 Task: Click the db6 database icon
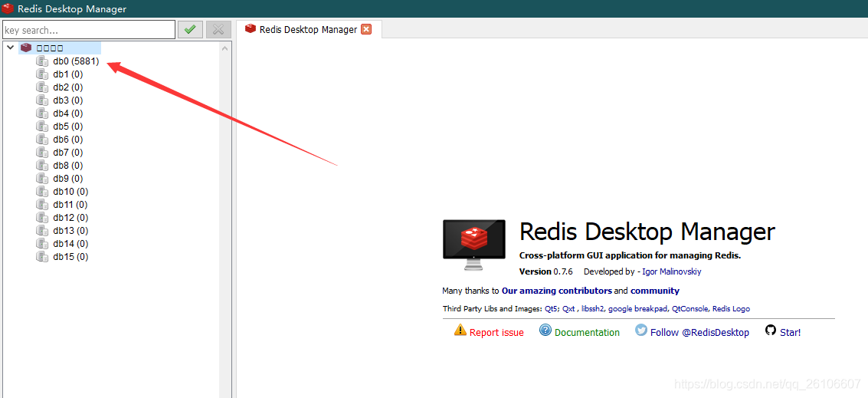42,139
